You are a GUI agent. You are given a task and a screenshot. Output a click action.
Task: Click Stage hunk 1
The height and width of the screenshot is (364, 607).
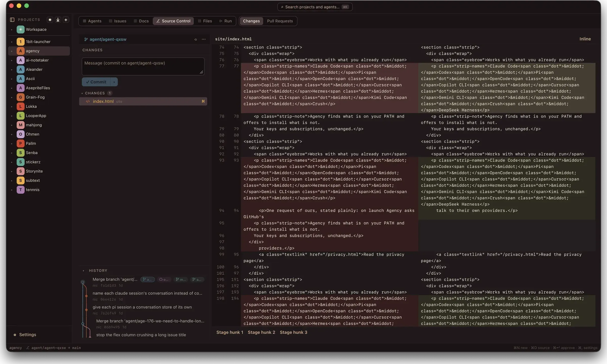tap(230, 332)
